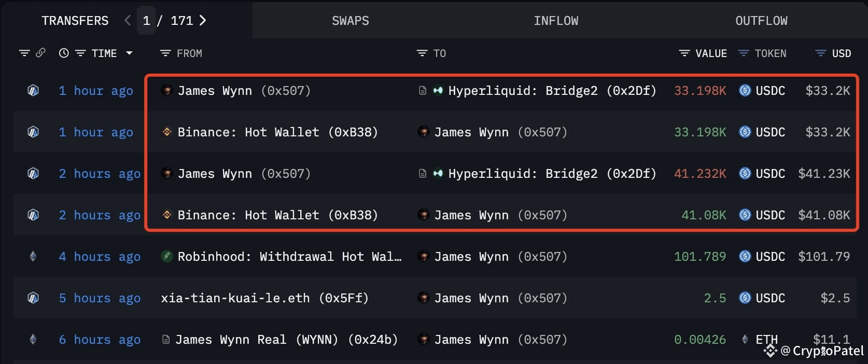Click the page number input field
The image size is (868, 364).
coord(146,21)
